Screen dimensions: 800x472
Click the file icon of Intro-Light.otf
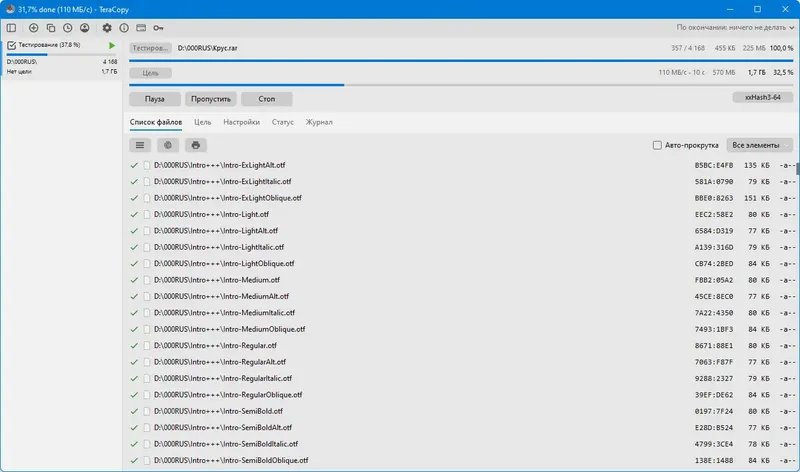tap(147, 214)
